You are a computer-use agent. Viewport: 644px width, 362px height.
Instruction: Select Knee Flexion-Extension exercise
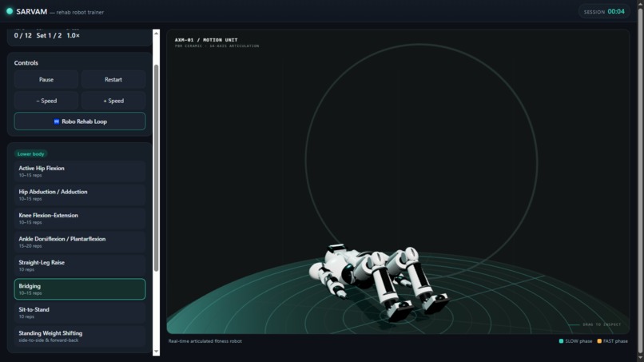tap(80, 218)
